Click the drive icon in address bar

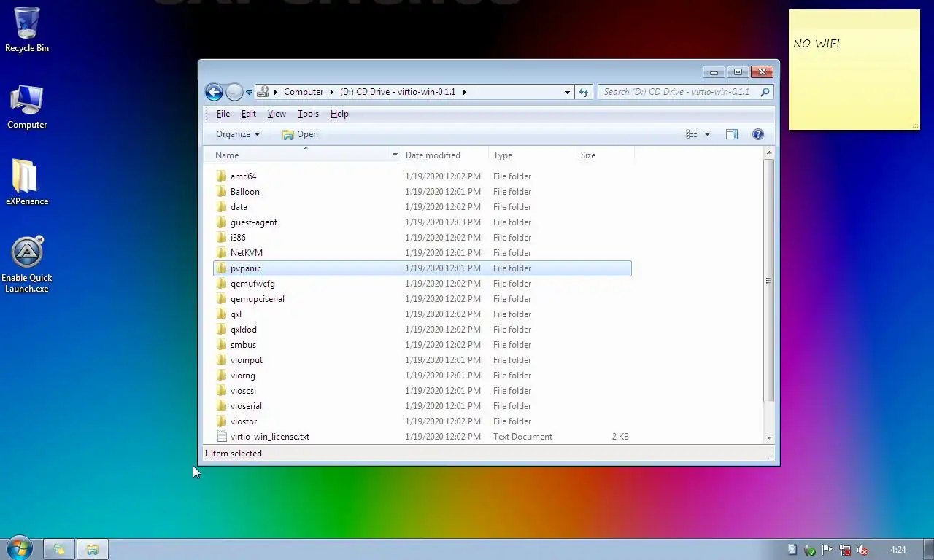tap(263, 92)
